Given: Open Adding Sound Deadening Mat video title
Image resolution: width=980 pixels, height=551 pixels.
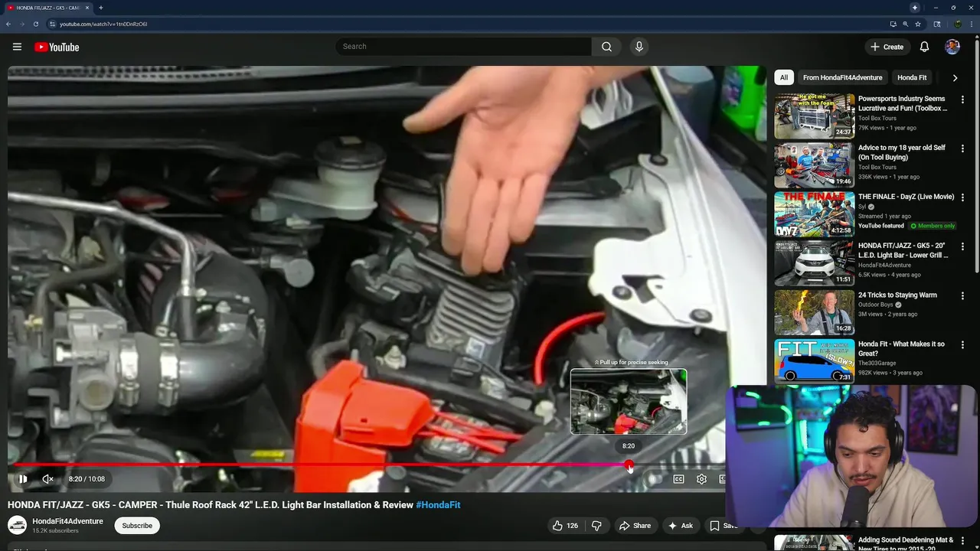Looking at the screenshot, I should [906, 544].
